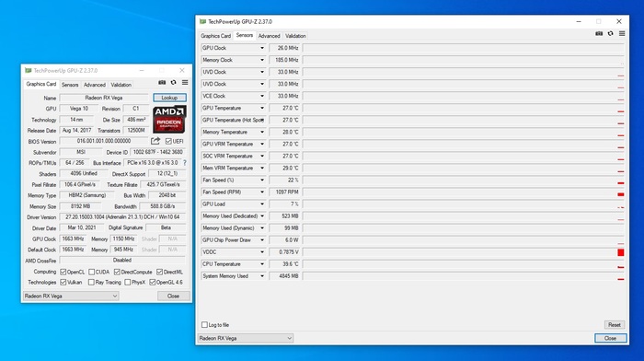Toggle the Vulkan checkbox
The image size is (644, 361).
(x=63, y=282)
